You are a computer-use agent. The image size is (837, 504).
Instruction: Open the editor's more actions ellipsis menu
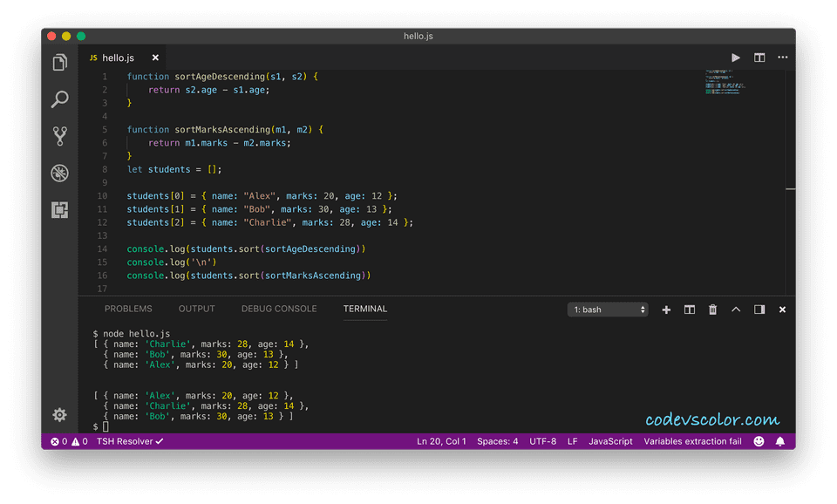782,57
